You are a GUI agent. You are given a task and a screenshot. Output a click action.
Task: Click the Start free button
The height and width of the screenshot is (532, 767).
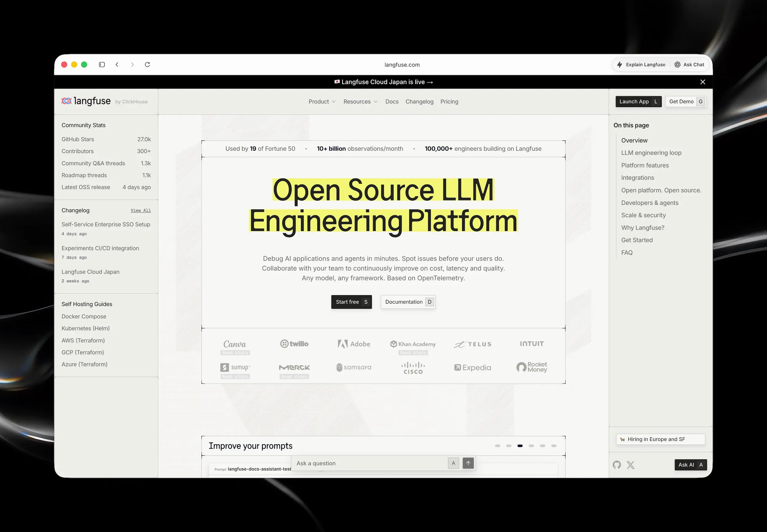point(352,302)
